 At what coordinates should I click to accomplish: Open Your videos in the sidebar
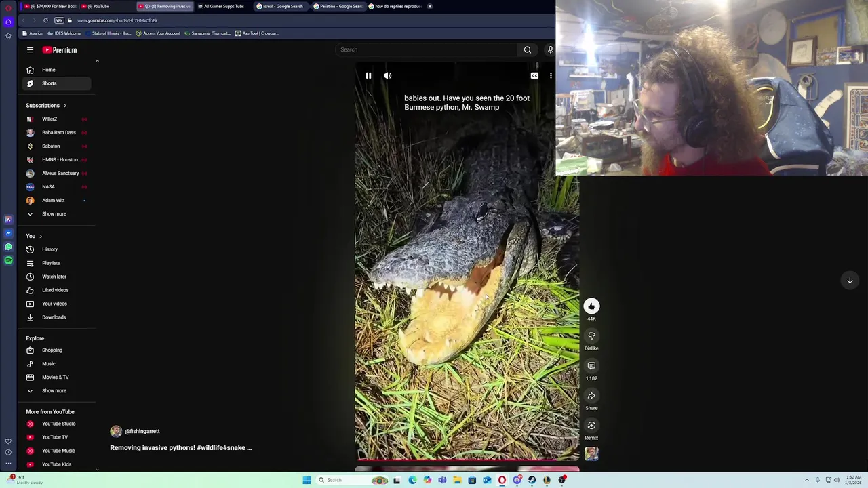[57, 304]
